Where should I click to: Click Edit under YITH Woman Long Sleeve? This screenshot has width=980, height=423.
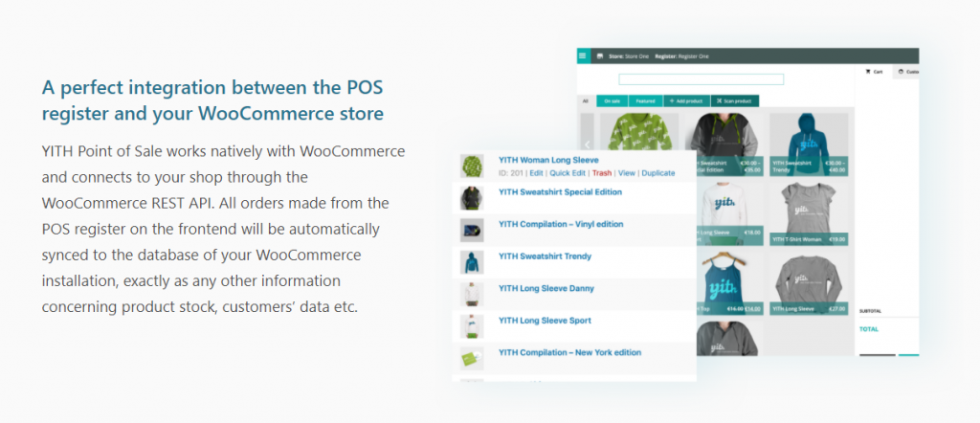point(536,173)
